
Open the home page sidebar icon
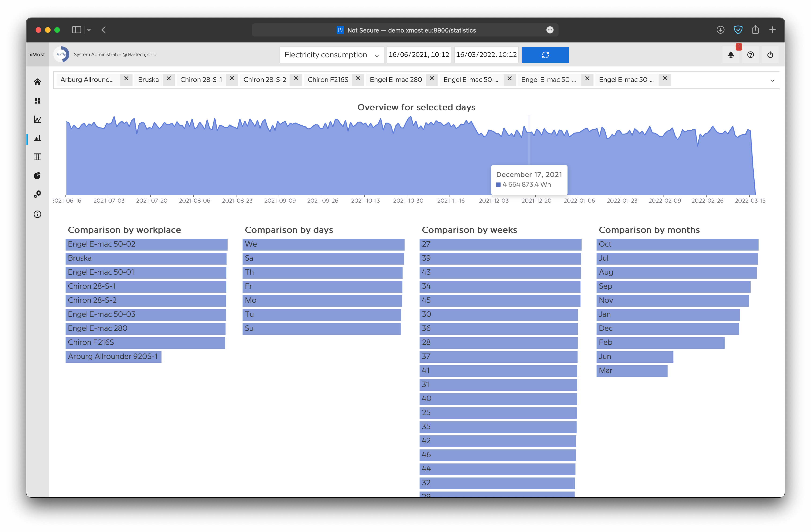(x=37, y=82)
